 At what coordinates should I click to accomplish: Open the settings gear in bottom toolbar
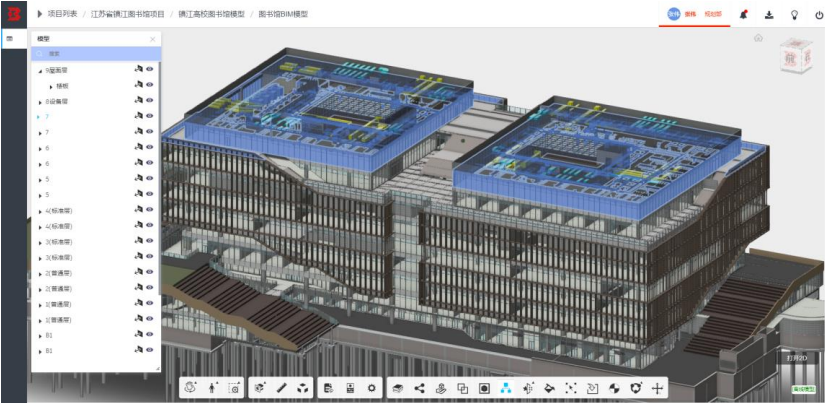[x=372, y=388]
